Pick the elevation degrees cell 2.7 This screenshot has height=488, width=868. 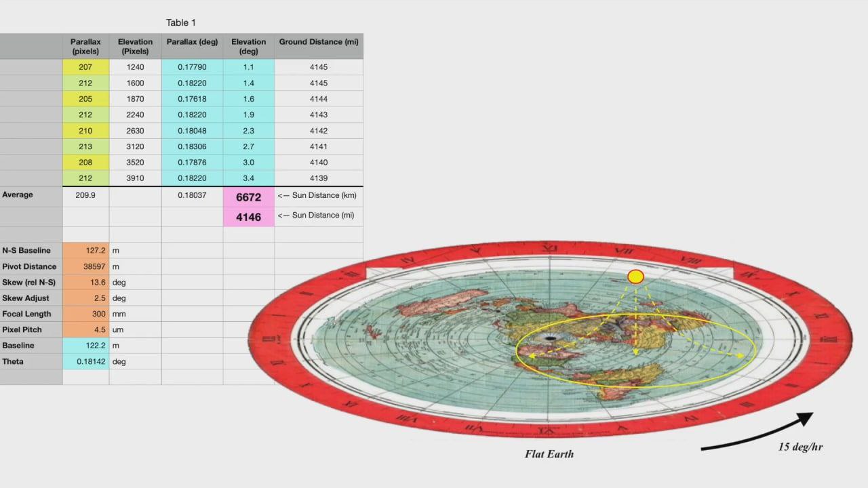click(249, 146)
